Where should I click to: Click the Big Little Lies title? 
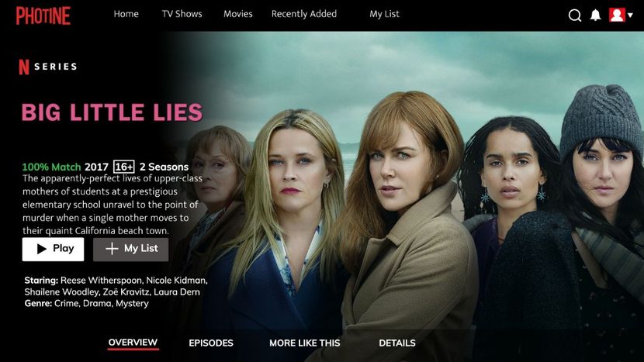click(113, 112)
